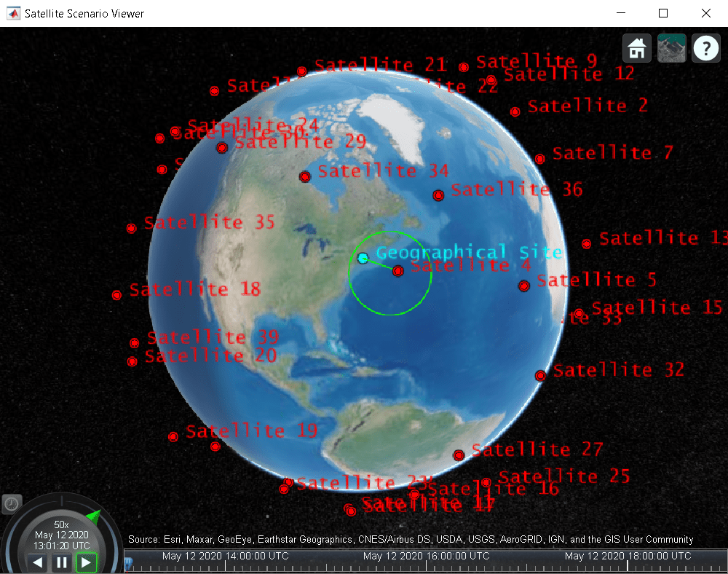Click the green speed pointer on dial

point(94,516)
